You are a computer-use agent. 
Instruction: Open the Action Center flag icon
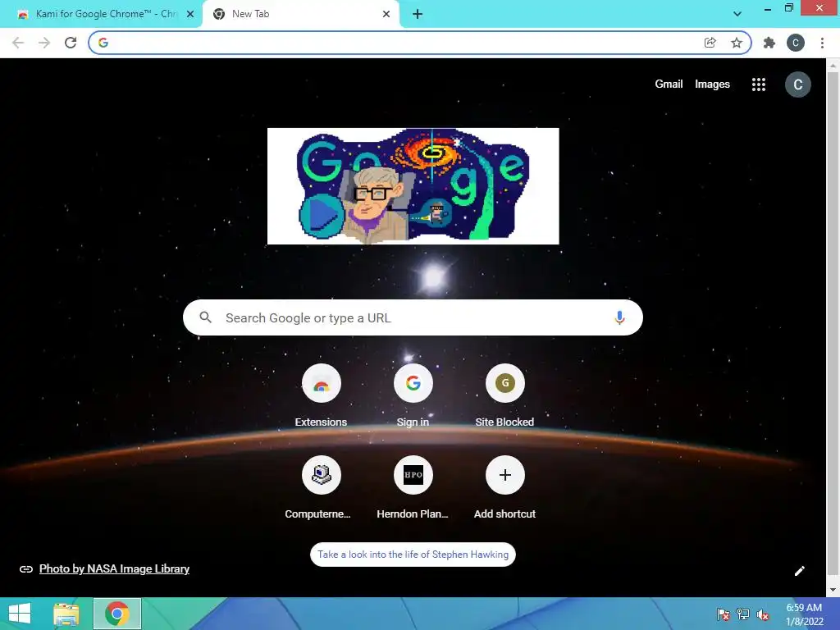pyautogui.click(x=724, y=614)
